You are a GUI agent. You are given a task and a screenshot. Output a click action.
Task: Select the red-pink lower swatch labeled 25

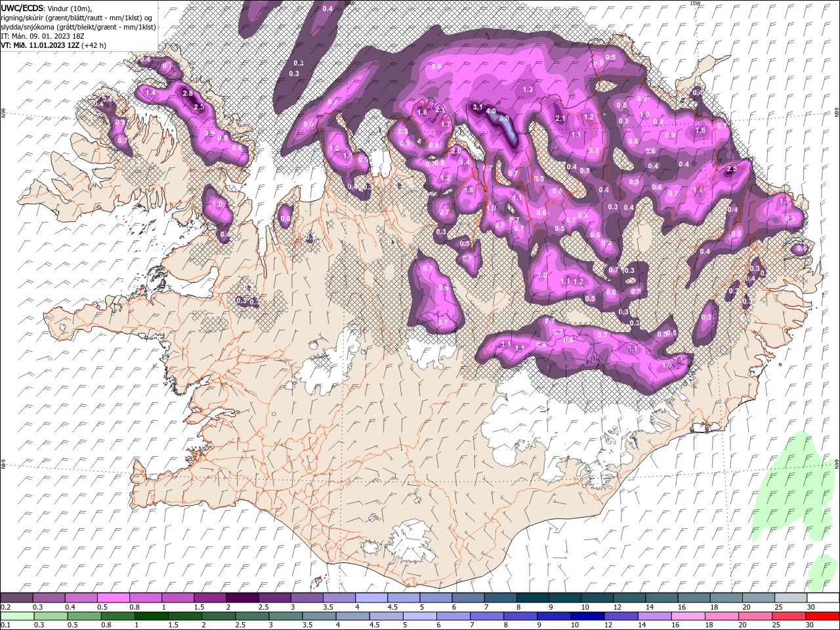pos(788,616)
